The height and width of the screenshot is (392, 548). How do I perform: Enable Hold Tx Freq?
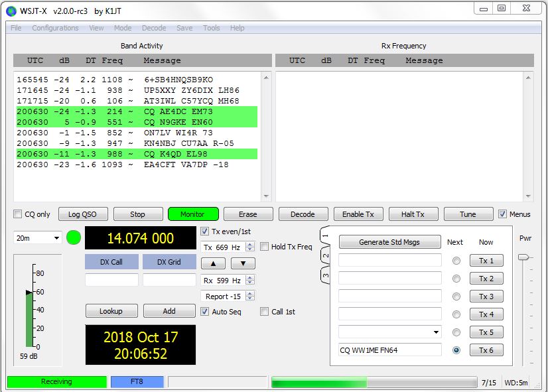(x=265, y=246)
